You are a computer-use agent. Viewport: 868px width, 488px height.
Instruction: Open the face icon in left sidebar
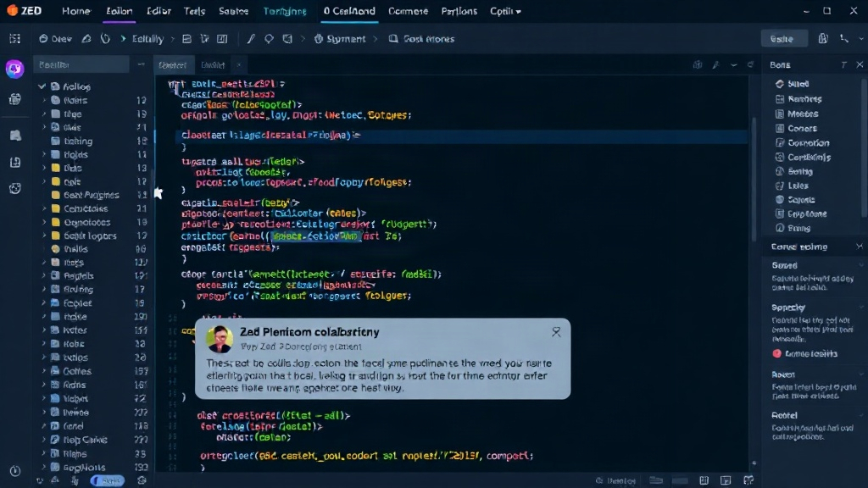(x=15, y=189)
